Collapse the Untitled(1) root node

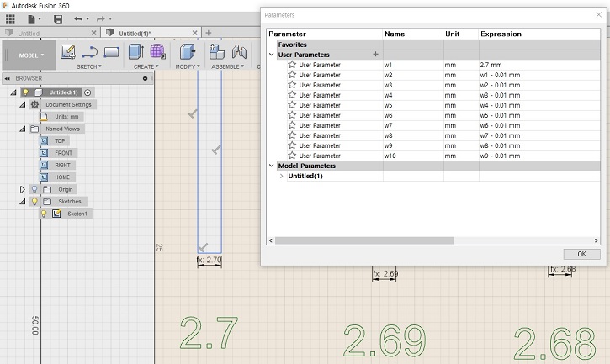[13, 92]
